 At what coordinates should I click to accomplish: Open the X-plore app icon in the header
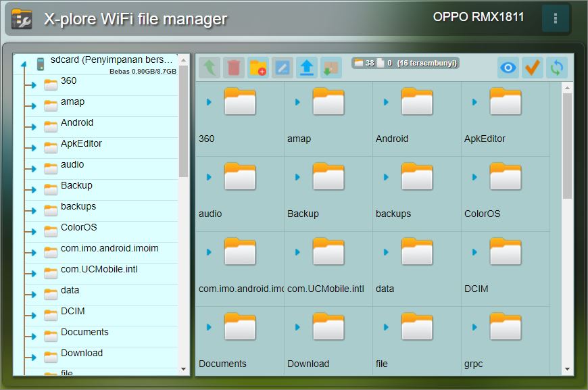click(22, 18)
